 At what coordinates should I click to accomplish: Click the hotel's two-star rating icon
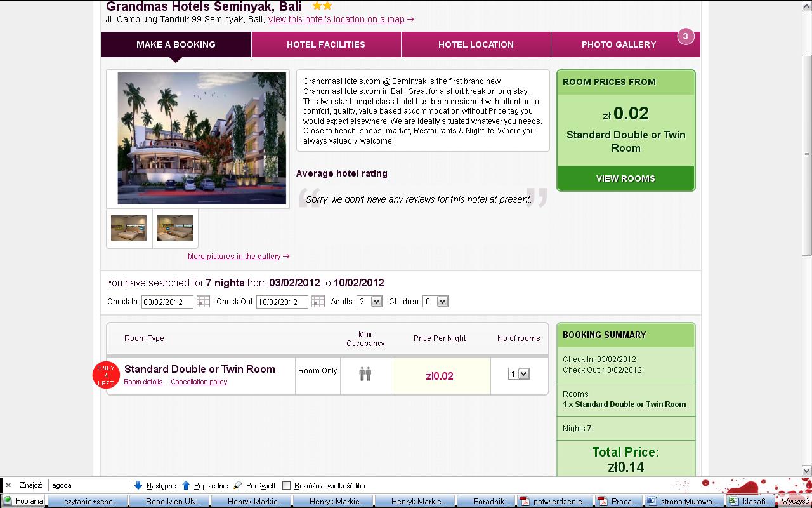322,6
